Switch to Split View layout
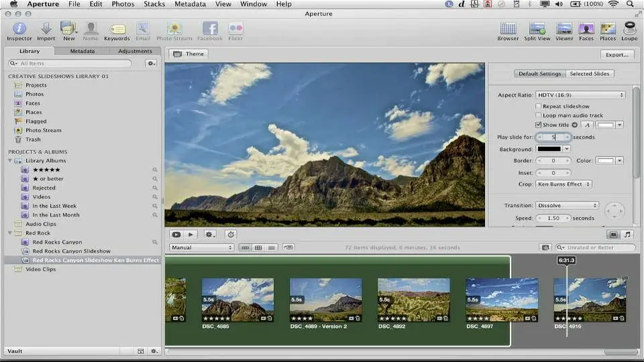 tap(537, 32)
